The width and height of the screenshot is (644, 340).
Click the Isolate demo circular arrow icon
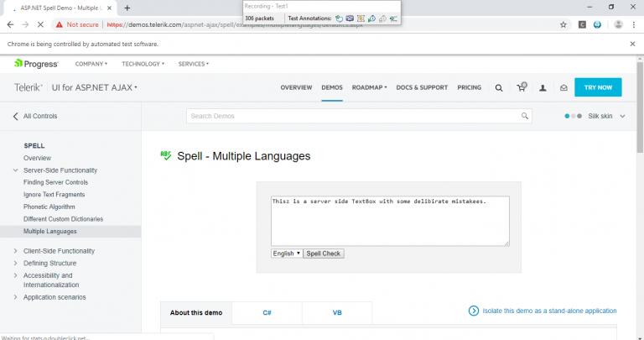[x=474, y=311]
